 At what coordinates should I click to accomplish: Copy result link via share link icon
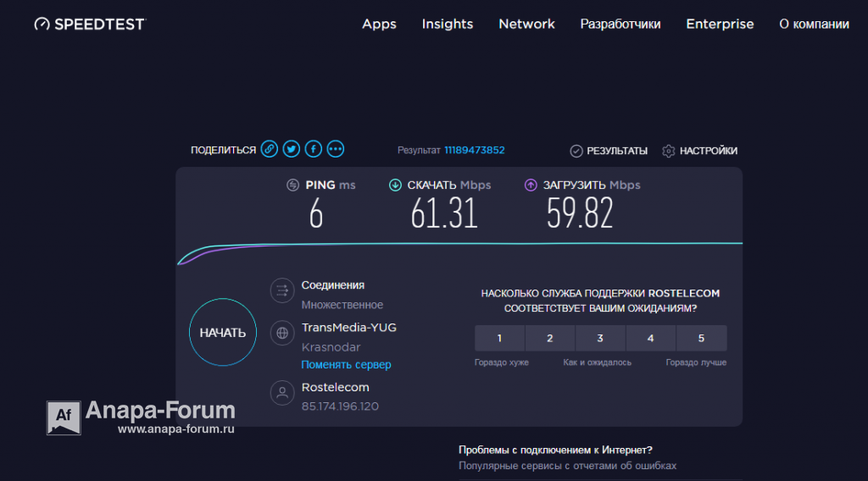[270, 149]
